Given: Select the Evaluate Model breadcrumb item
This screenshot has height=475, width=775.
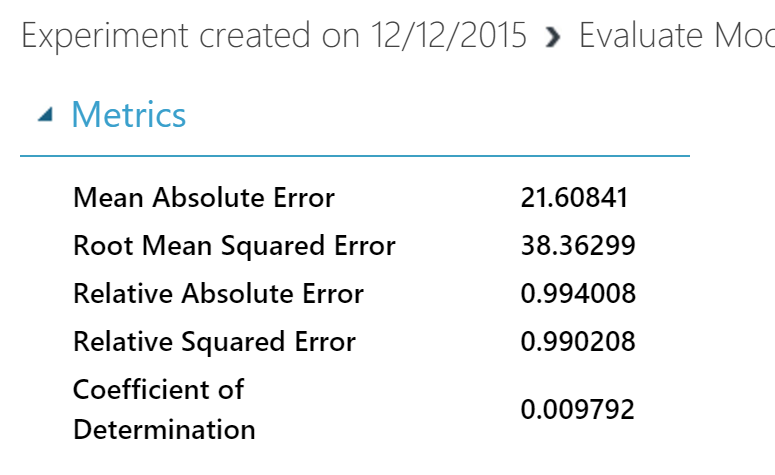Looking at the screenshot, I should (x=677, y=36).
